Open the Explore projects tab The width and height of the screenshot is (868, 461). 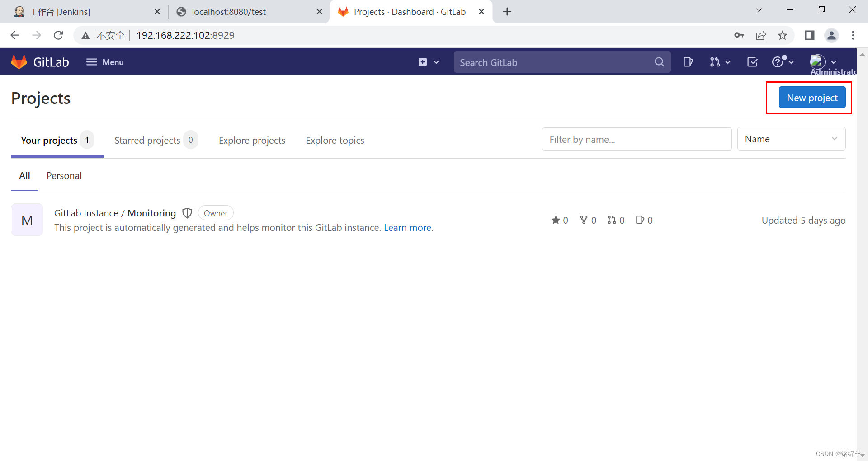[252, 141]
